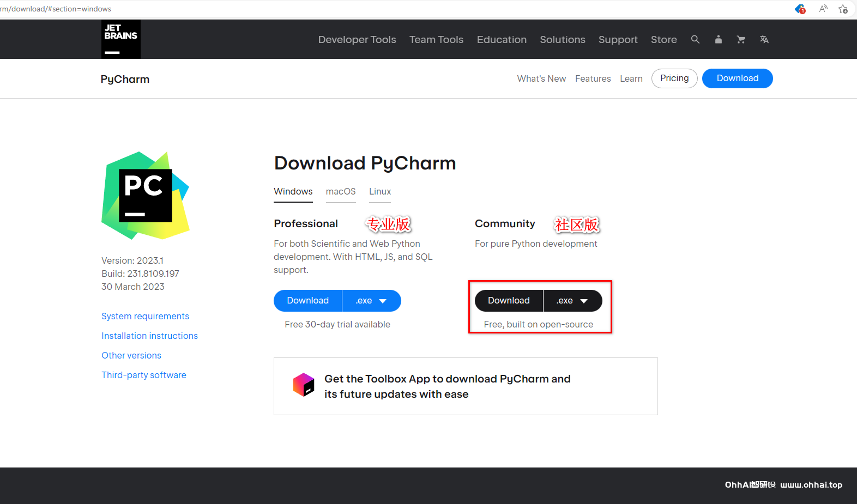Click the browser address bar URL

(56, 9)
